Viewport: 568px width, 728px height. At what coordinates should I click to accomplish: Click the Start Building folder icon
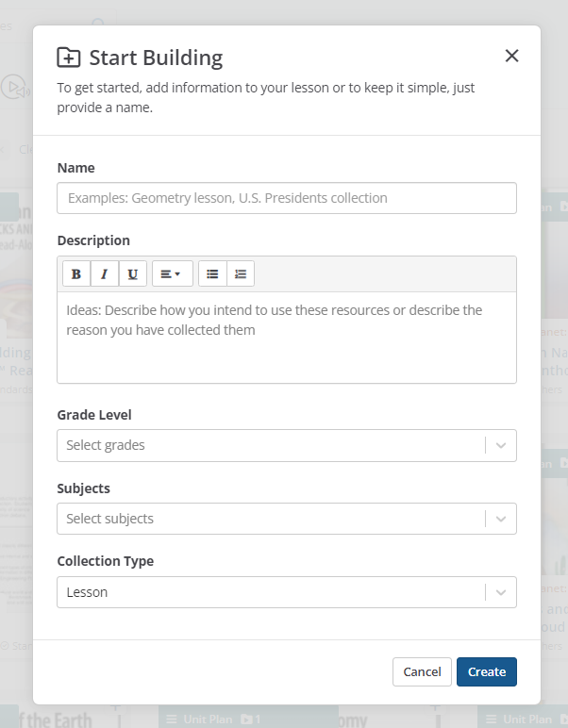click(x=69, y=58)
